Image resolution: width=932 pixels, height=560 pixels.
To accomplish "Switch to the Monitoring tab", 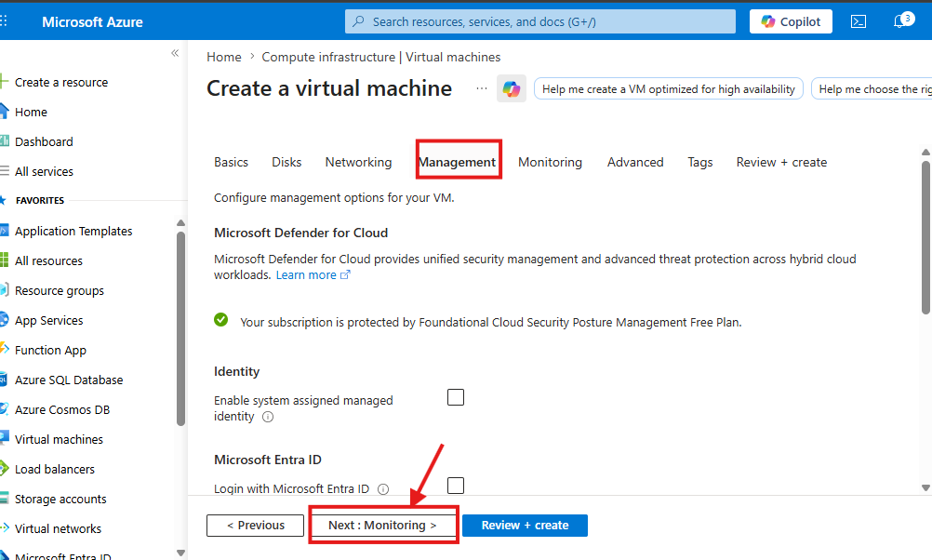I will [550, 162].
